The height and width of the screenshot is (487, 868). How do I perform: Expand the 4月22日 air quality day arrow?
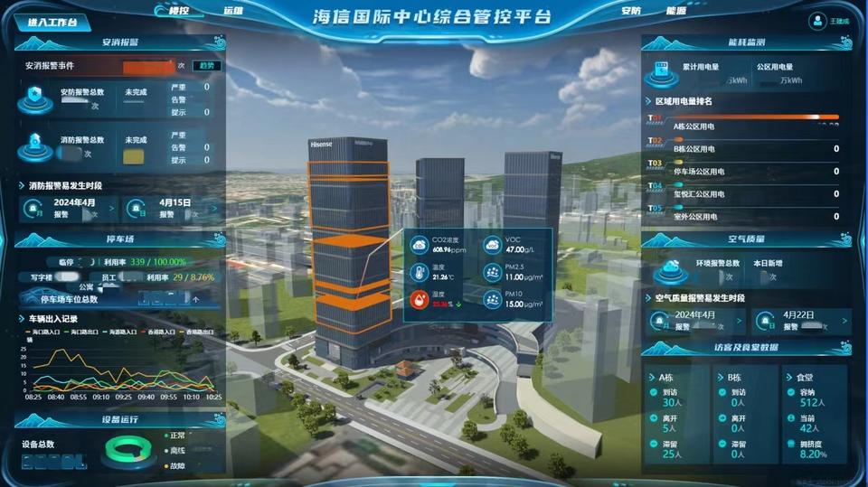coord(843,322)
